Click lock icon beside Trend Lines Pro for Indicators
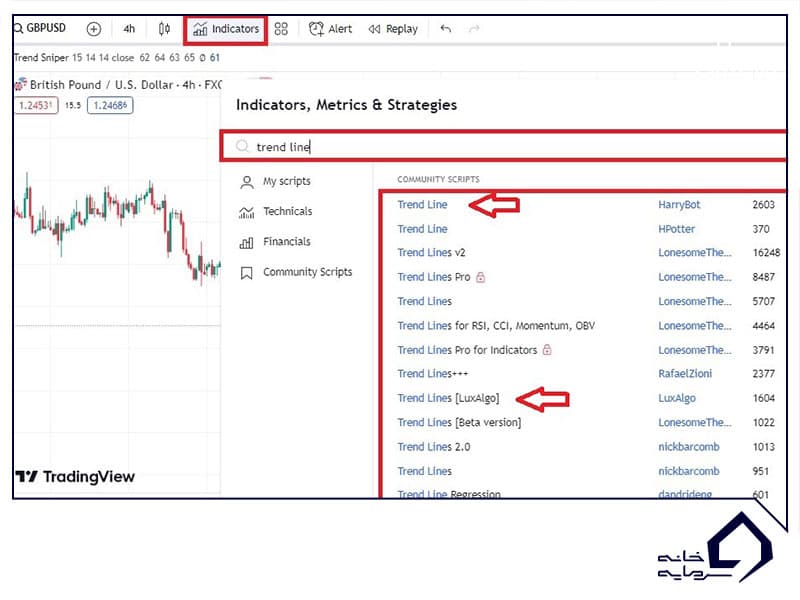The height and width of the screenshot is (600, 800). [x=547, y=350]
